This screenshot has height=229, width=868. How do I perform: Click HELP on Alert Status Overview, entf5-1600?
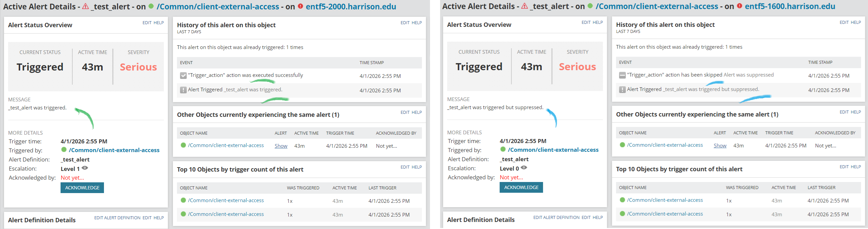[598, 22]
